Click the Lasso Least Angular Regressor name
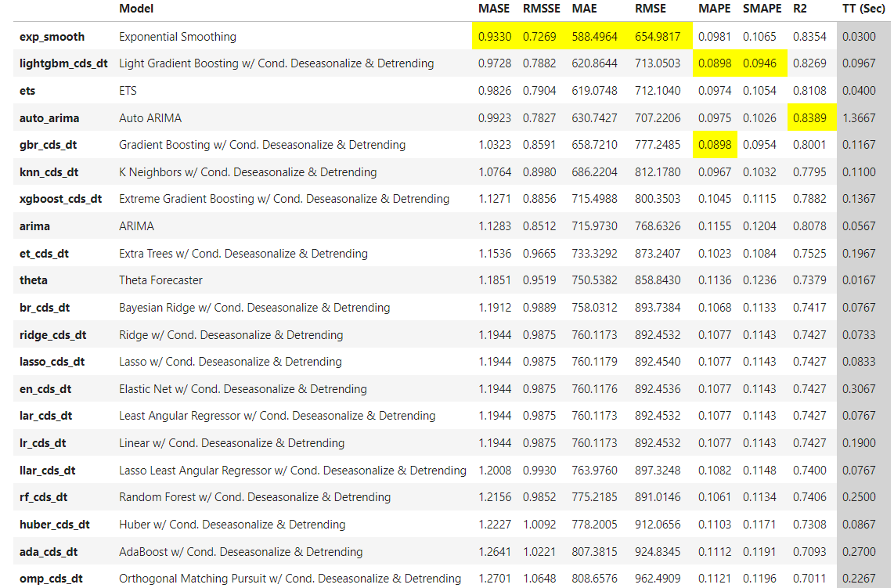Viewport: 894px width, 588px height. pyautogui.click(x=293, y=471)
